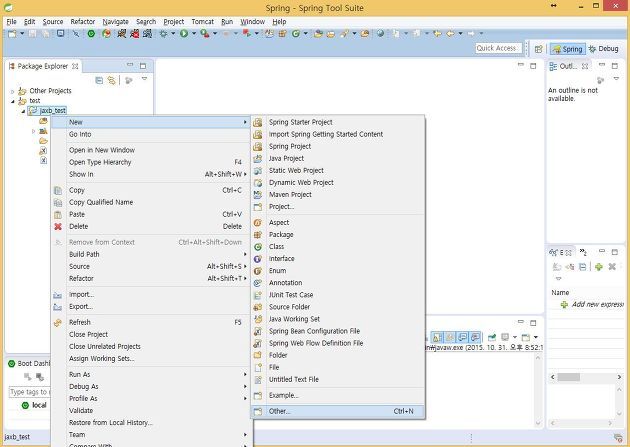
Task: Click Collapse All icon in Package Explorer
Action: [99, 80]
